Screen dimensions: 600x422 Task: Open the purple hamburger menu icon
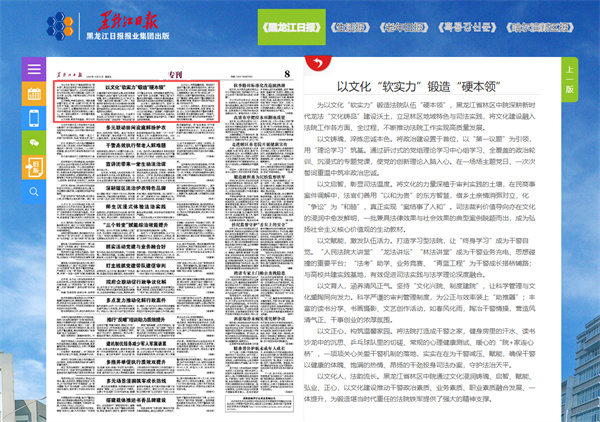pos(33,70)
